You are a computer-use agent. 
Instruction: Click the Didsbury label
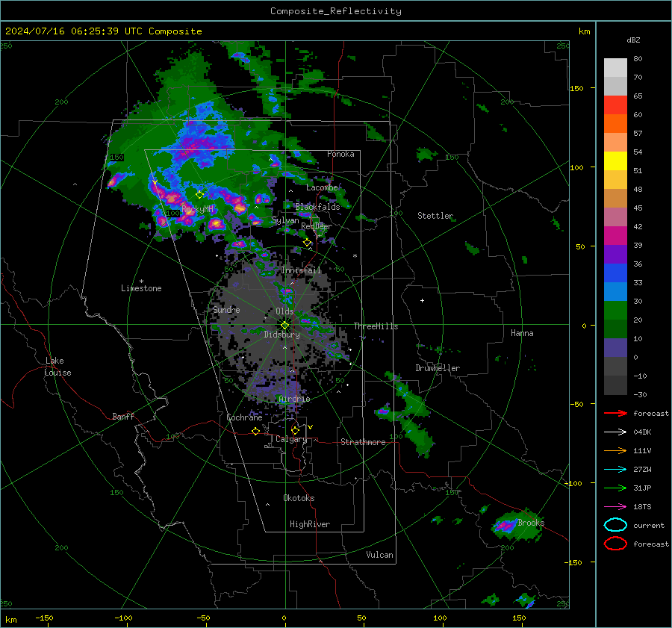coord(281,335)
